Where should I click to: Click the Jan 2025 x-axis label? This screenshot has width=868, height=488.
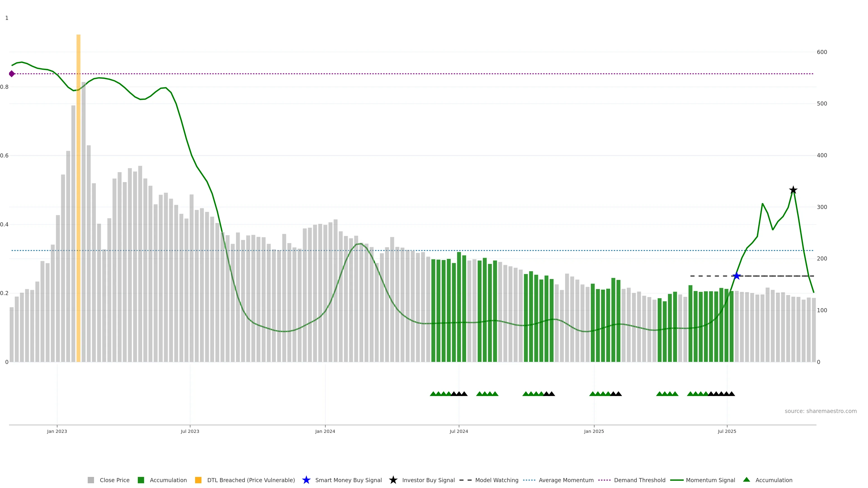(594, 431)
